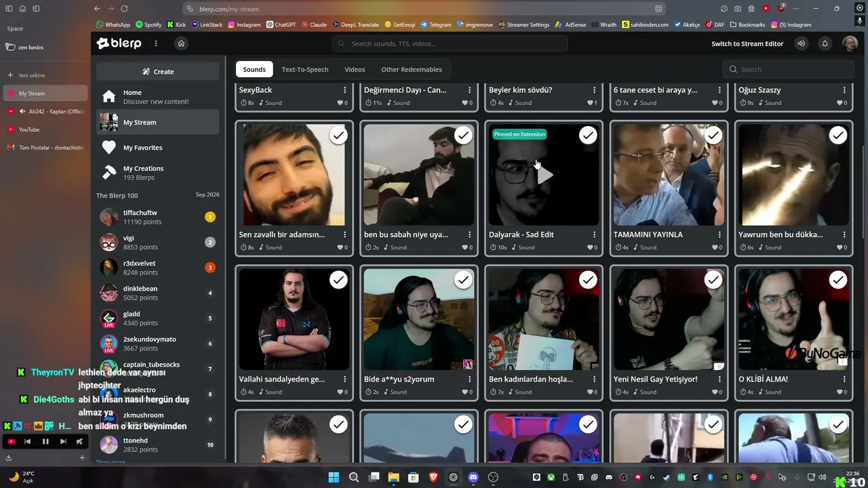Viewport: 868px width, 488px height.
Task: Open File Explorer from the taskbar
Action: point(393,477)
